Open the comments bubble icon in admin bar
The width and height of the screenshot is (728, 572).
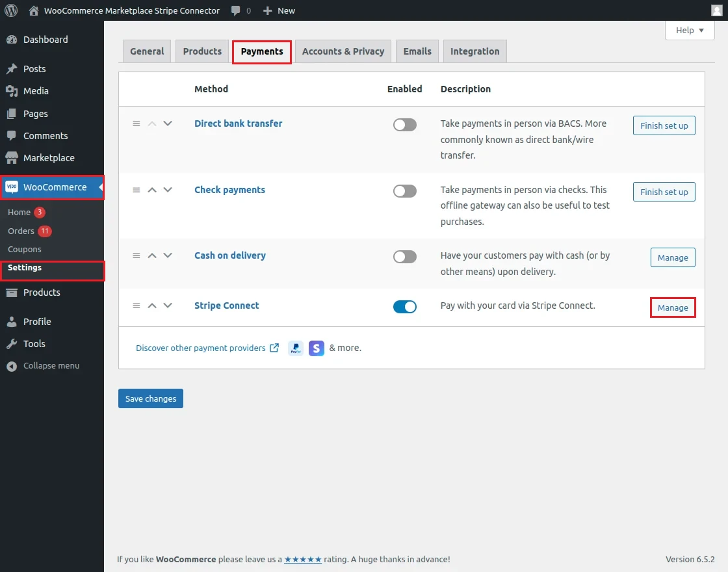coord(235,10)
